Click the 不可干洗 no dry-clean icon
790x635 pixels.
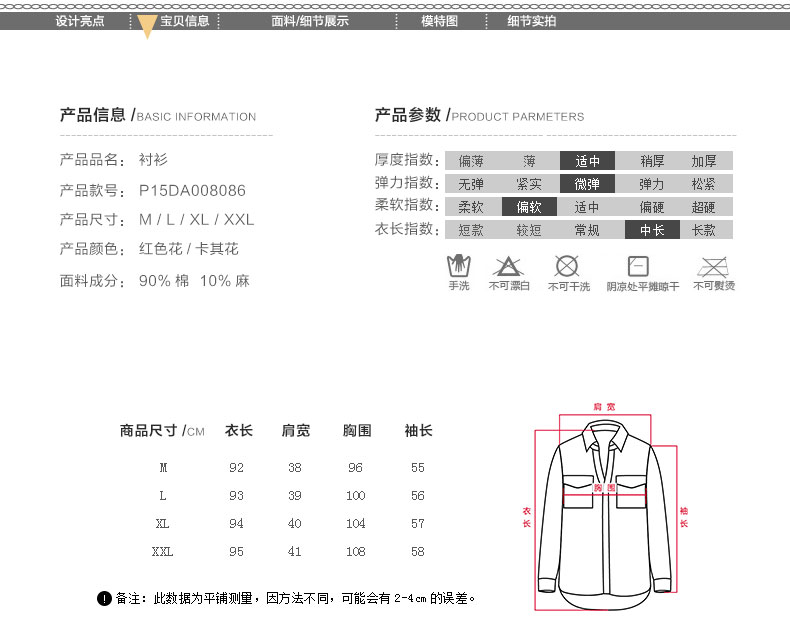coord(567,266)
